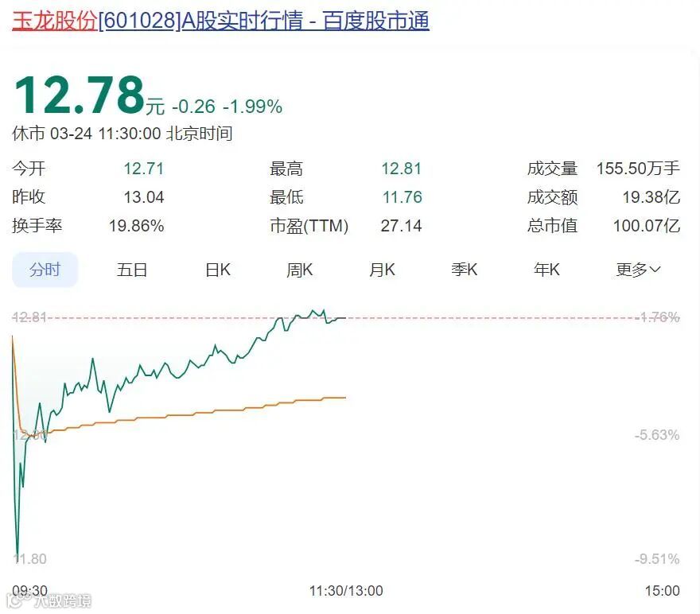Open the 月K chart tab
Viewport: 700px width, 614px height.
pos(382,270)
